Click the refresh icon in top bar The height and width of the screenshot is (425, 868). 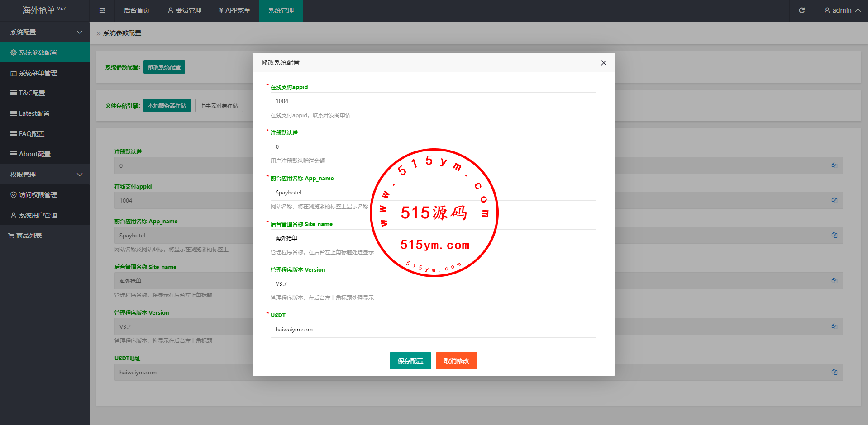point(801,10)
